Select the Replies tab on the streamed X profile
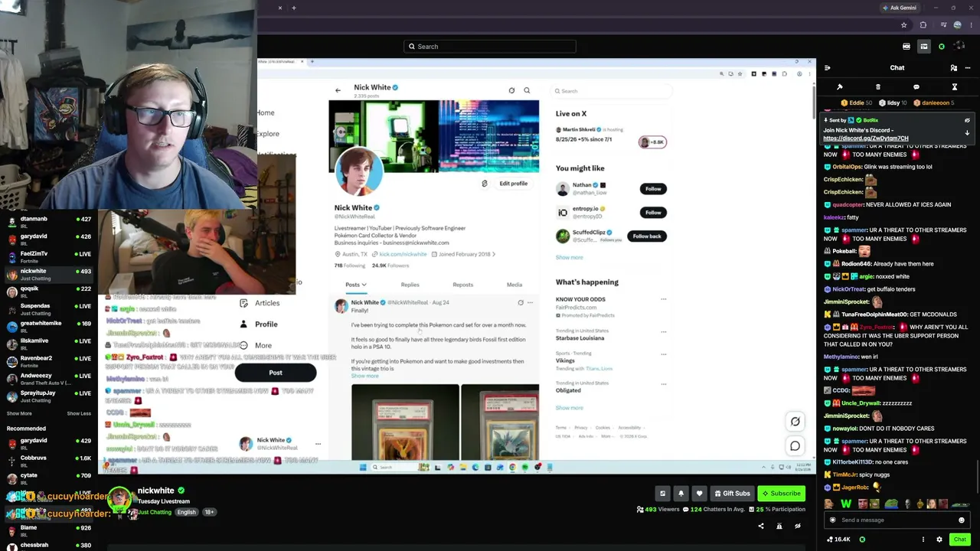 point(410,285)
